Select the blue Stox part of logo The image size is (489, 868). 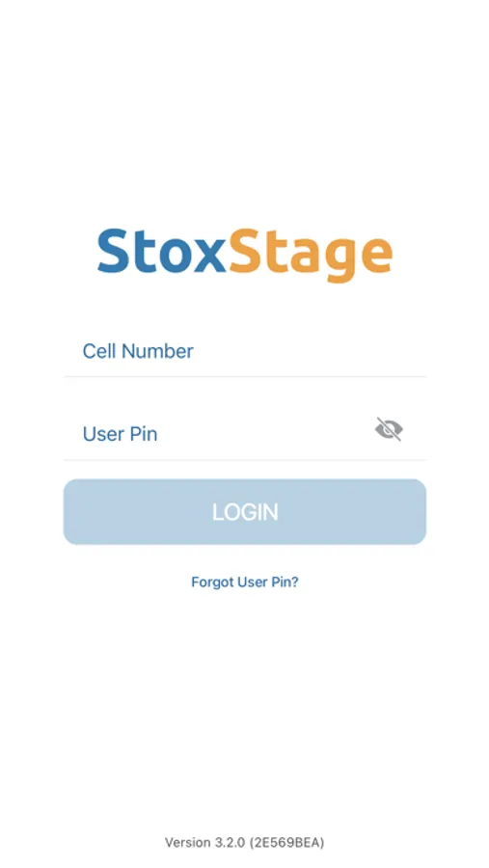[162, 250]
